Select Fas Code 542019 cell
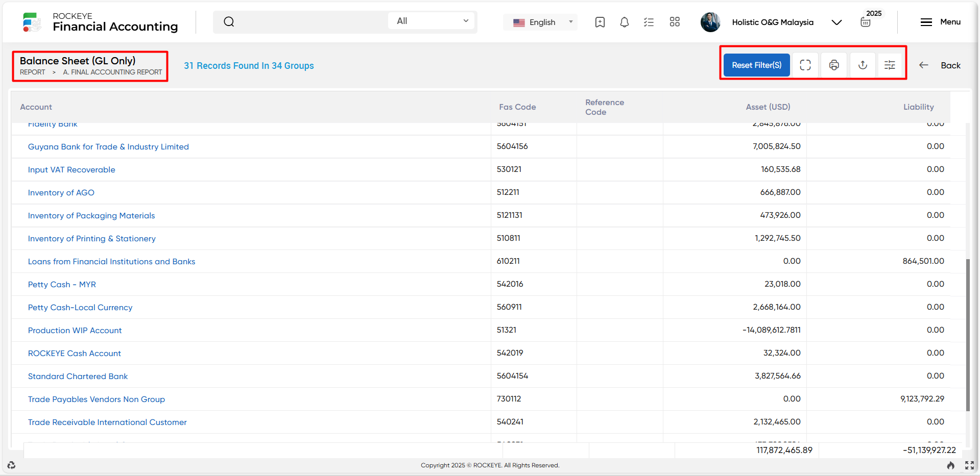This screenshot has height=476, width=980. pyautogui.click(x=510, y=353)
